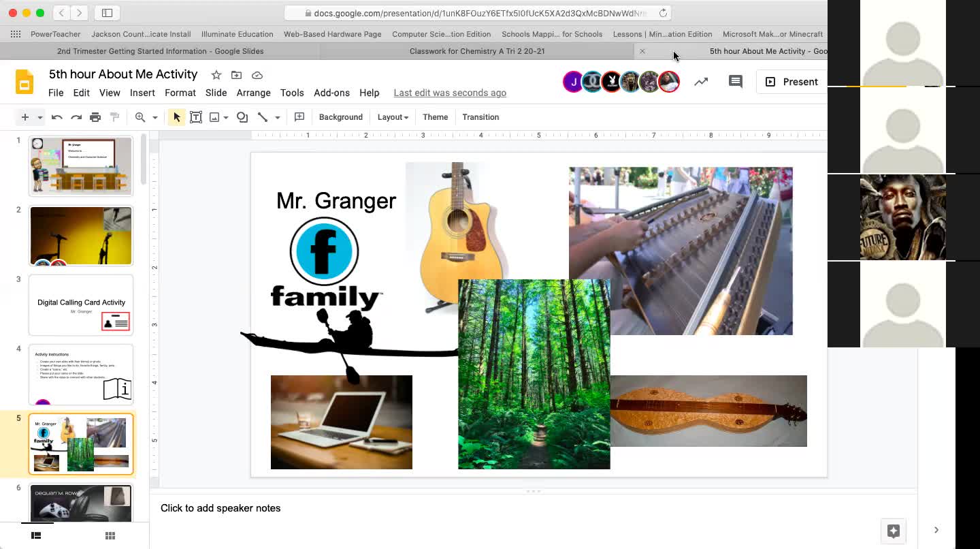The height and width of the screenshot is (549, 980).
Task: Switch to 2nd Trimester Getting Started tab
Action: click(160, 51)
